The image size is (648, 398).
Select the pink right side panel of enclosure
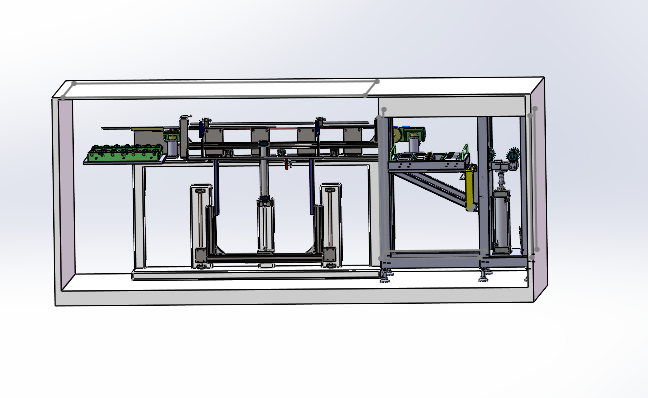539,189
